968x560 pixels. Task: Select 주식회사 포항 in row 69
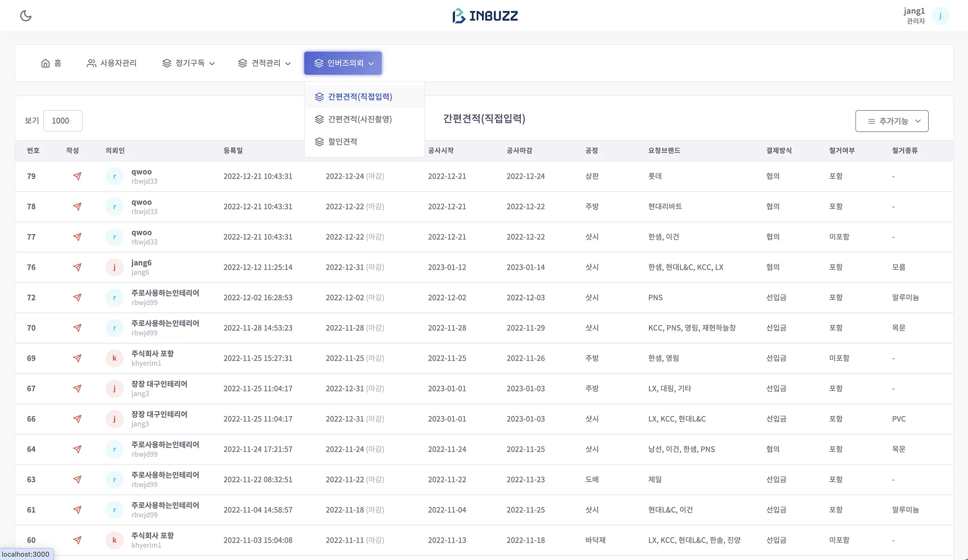(153, 354)
